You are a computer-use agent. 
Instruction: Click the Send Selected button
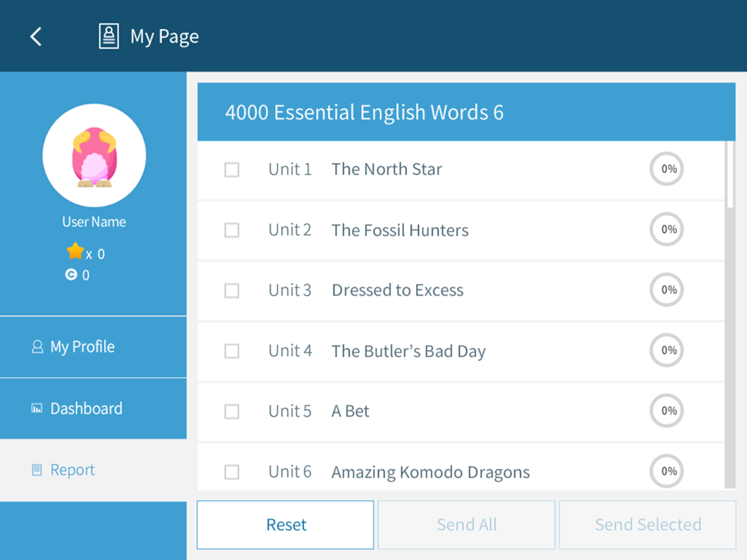click(x=648, y=525)
